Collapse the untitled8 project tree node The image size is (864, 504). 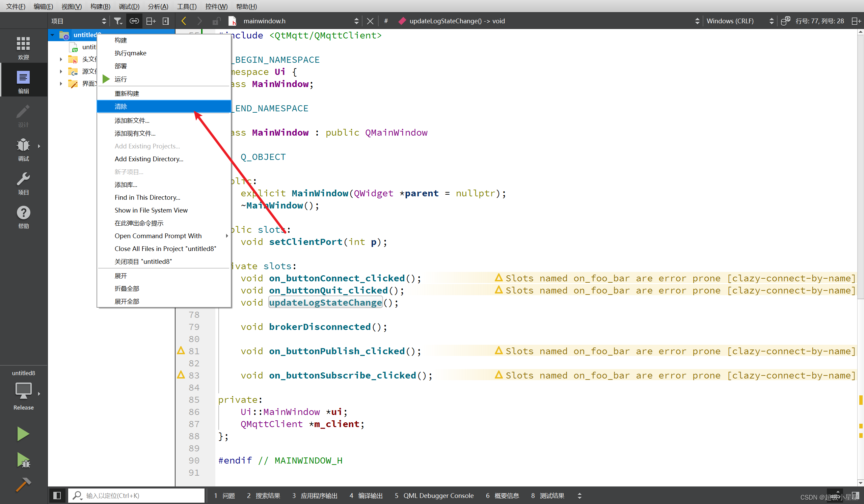[x=52, y=35]
